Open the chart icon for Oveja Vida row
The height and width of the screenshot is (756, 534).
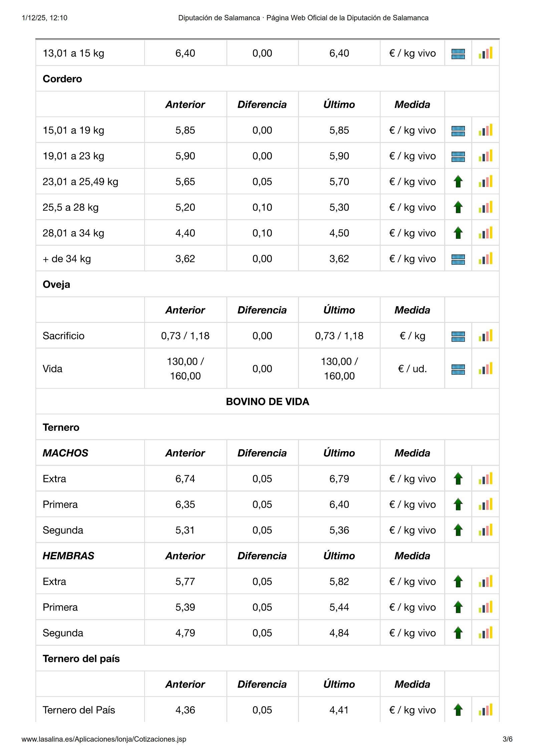point(485,369)
